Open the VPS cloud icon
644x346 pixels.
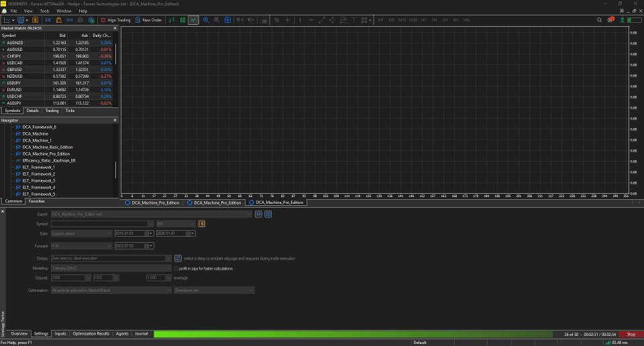tap(80, 19)
